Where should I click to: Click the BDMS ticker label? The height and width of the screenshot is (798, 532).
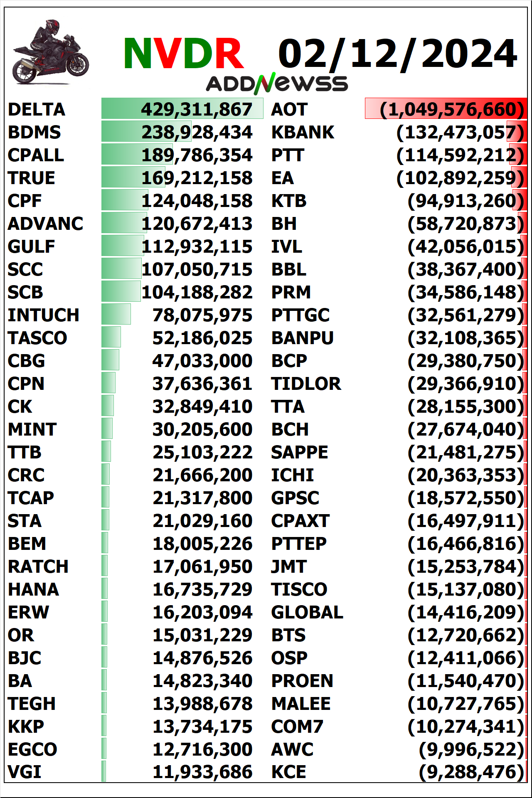point(34,132)
